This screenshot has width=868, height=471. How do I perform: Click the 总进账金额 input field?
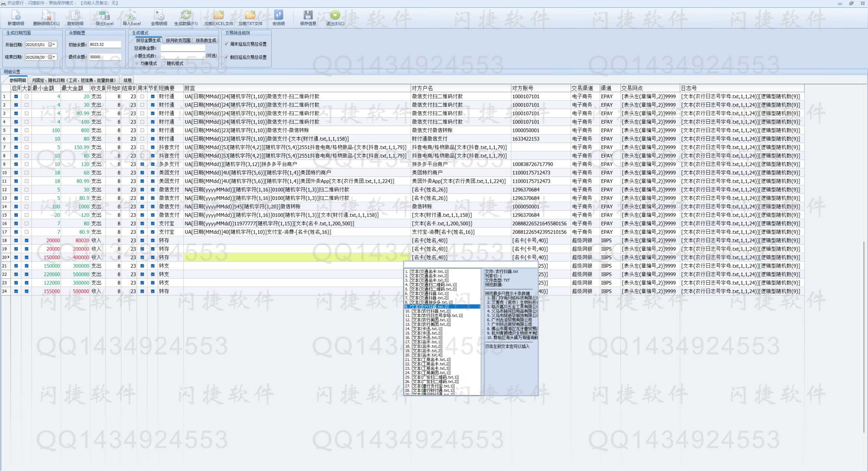pos(183,48)
